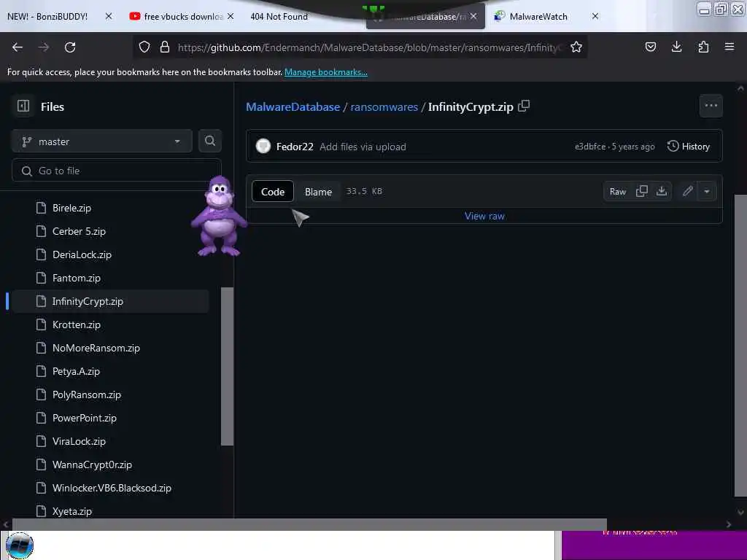Screen dimensions: 747x560
Task: Click the page horizontal scrollbar
Action: pyautogui.click(x=309, y=524)
